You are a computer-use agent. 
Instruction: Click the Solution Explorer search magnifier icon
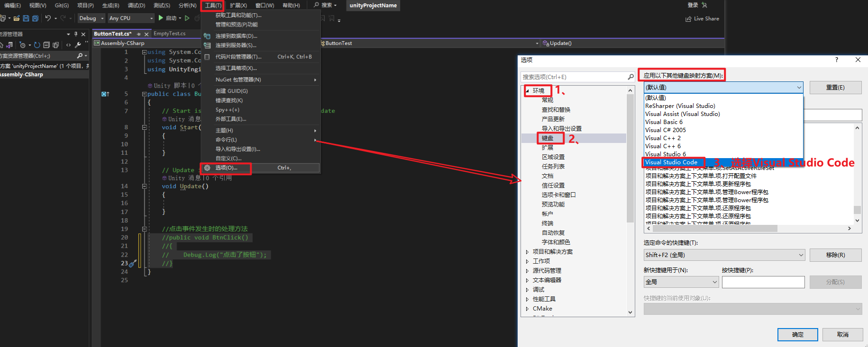[80, 56]
